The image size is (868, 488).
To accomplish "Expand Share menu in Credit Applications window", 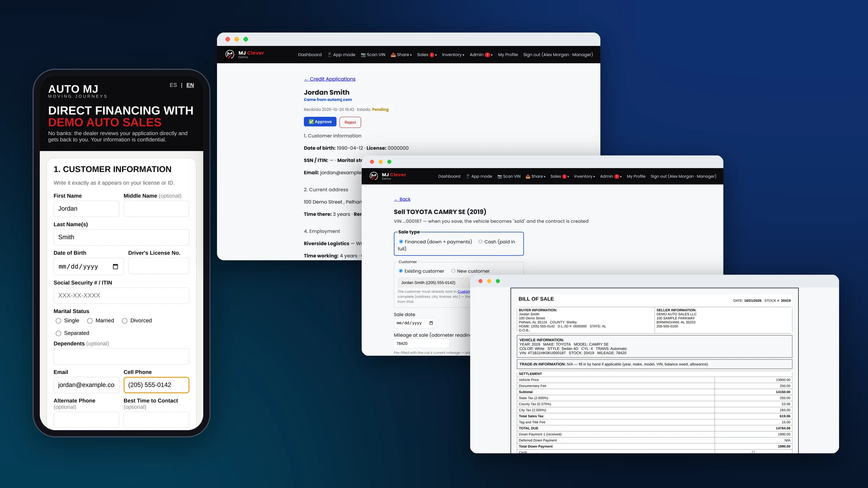I will click(401, 55).
